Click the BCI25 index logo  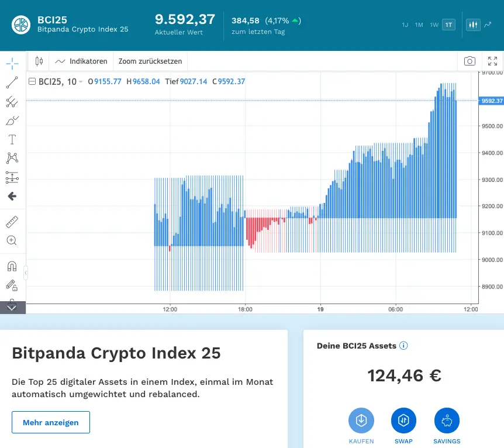pyautogui.click(x=21, y=25)
